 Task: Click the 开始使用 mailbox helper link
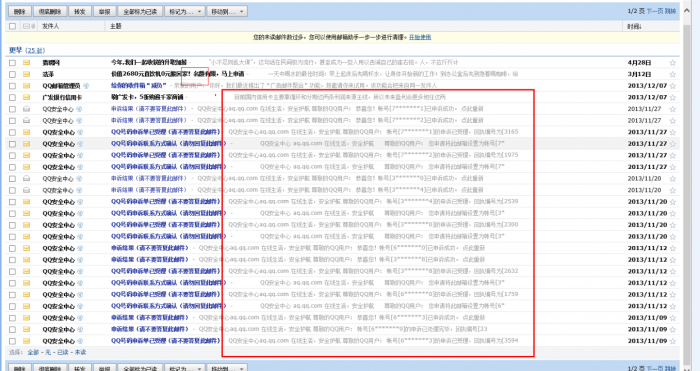tap(420, 38)
